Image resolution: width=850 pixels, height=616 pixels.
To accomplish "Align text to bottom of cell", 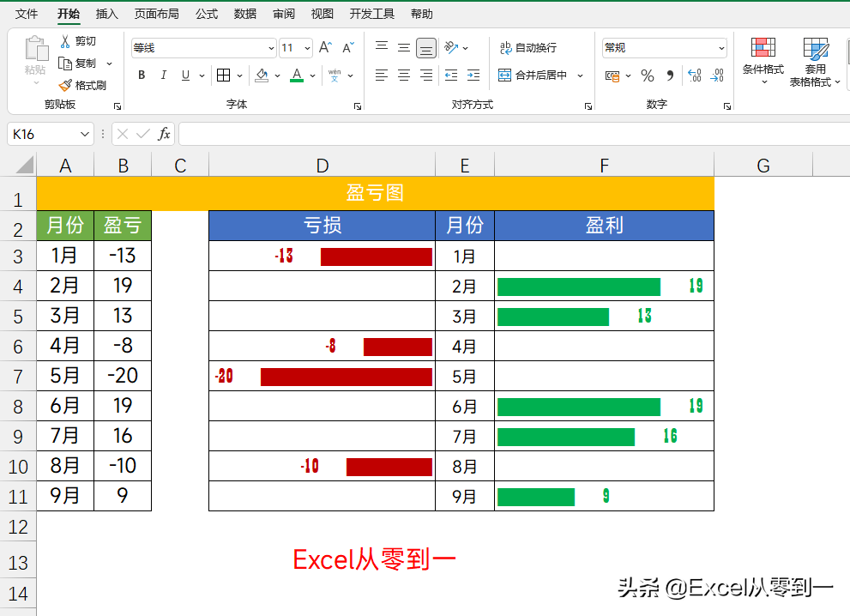I will pos(426,48).
